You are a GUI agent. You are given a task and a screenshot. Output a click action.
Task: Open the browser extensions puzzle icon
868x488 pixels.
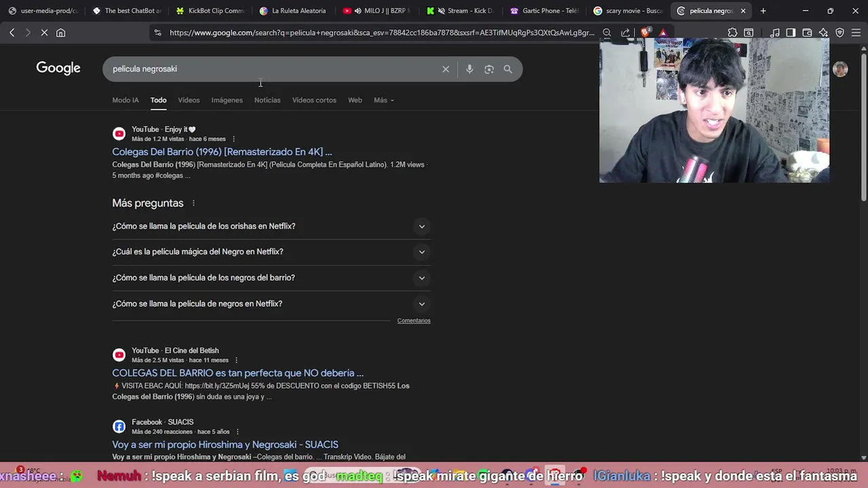(732, 33)
